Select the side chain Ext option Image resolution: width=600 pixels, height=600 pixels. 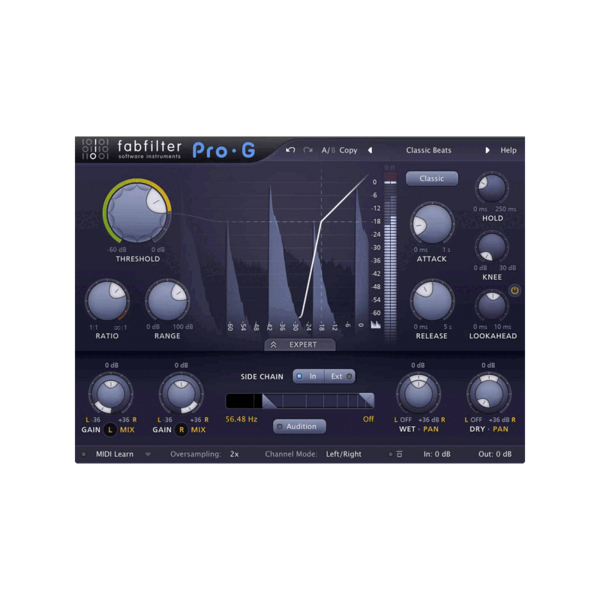340,377
